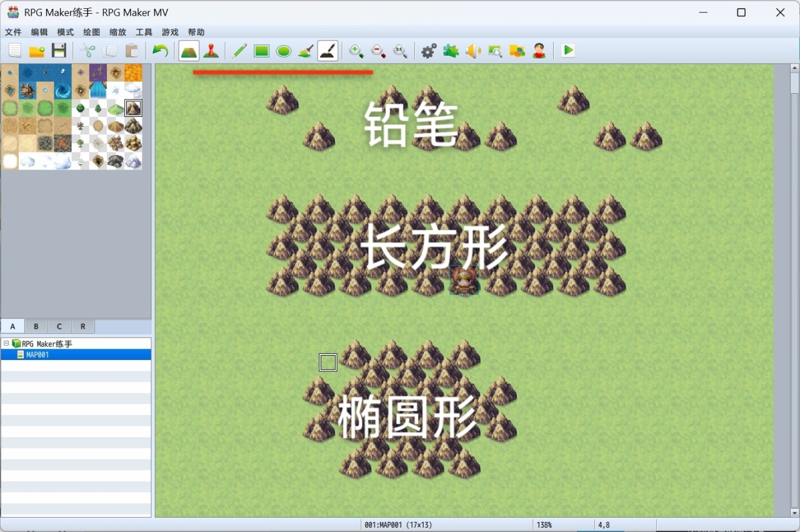
Task: Zoom out of the map
Action: (x=378, y=51)
